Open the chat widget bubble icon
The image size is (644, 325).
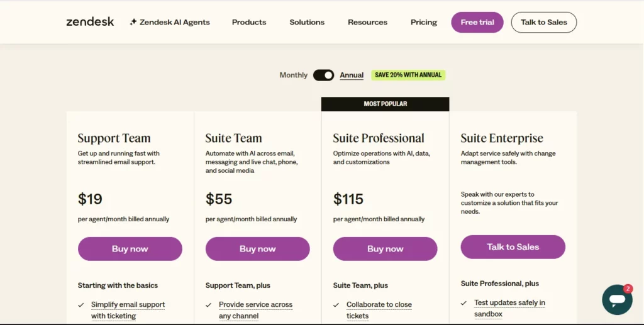coord(617,299)
